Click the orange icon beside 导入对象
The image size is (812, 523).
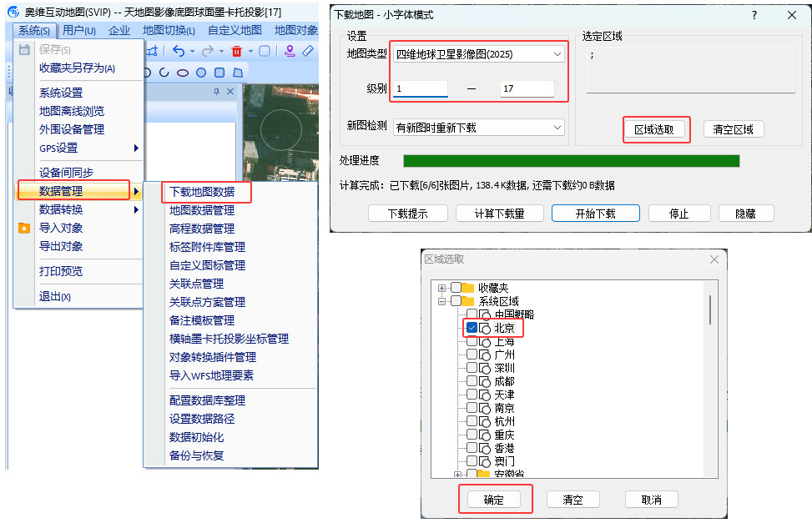(24, 228)
